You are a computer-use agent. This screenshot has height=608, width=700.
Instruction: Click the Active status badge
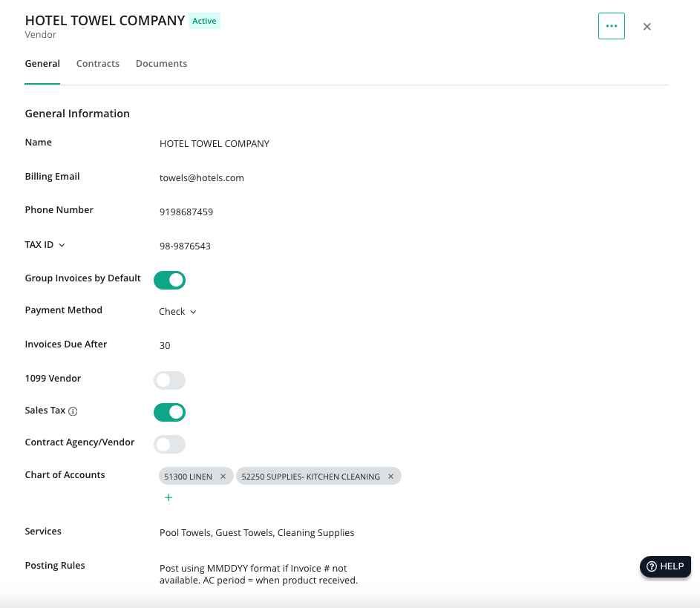click(x=204, y=21)
